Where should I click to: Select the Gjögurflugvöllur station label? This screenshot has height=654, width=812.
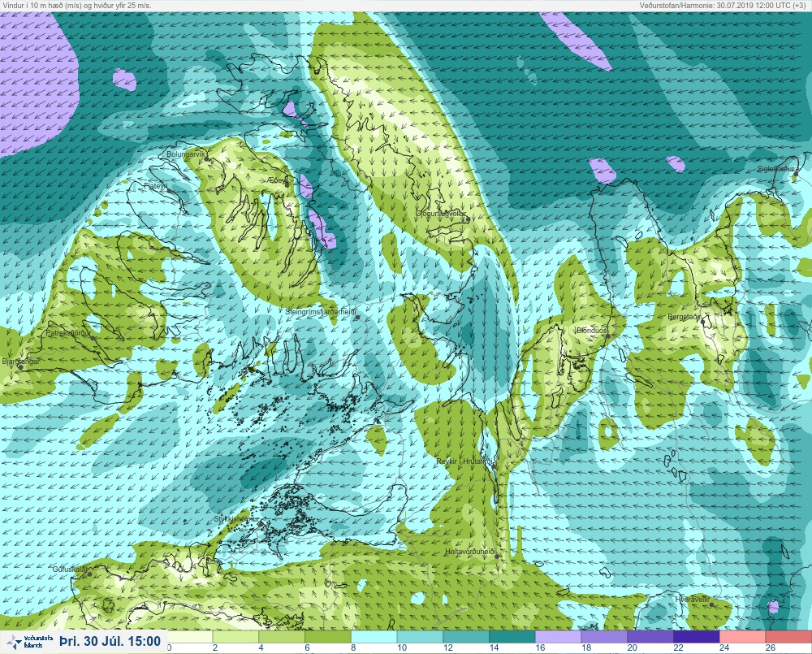point(441,214)
